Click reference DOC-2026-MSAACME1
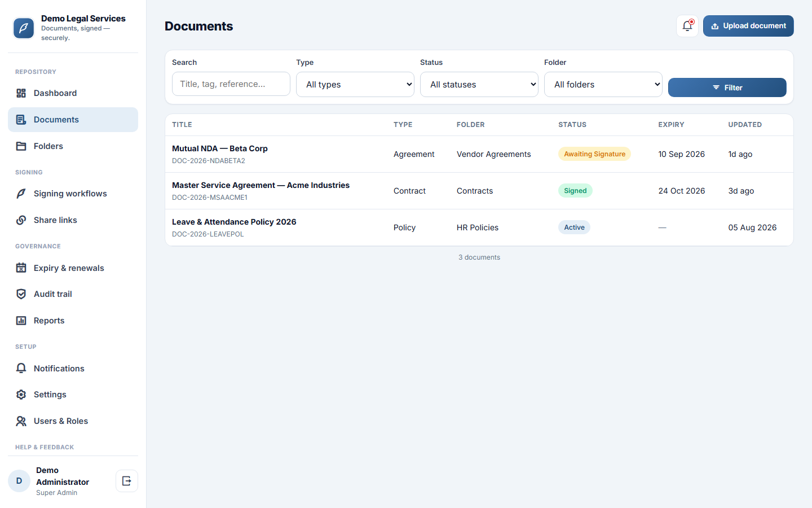 coord(210,198)
